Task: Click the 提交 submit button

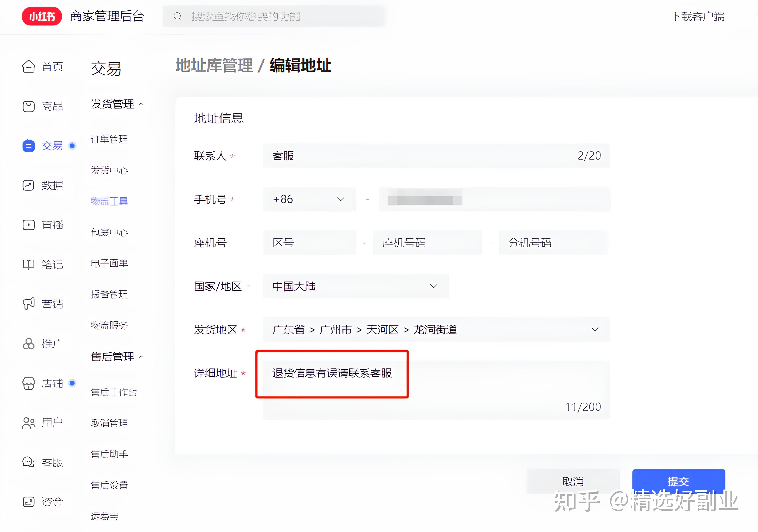Action: coord(678,481)
